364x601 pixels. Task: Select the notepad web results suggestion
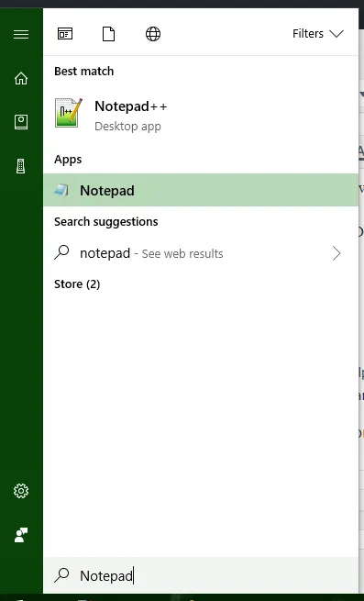[x=201, y=253]
